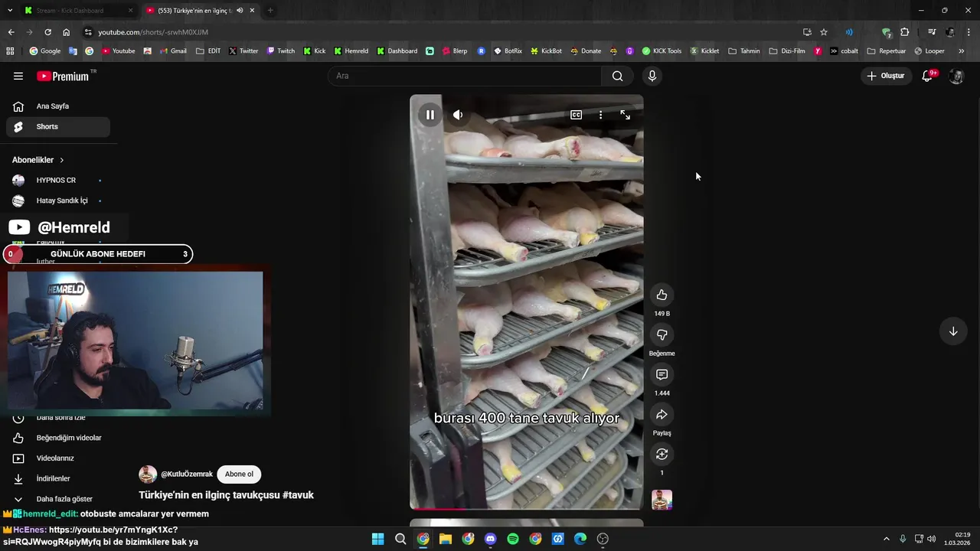Image resolution: width=980 pixels, height=551 pixels.
Task: Open the account avatar menu
Action: click(955, 76)
